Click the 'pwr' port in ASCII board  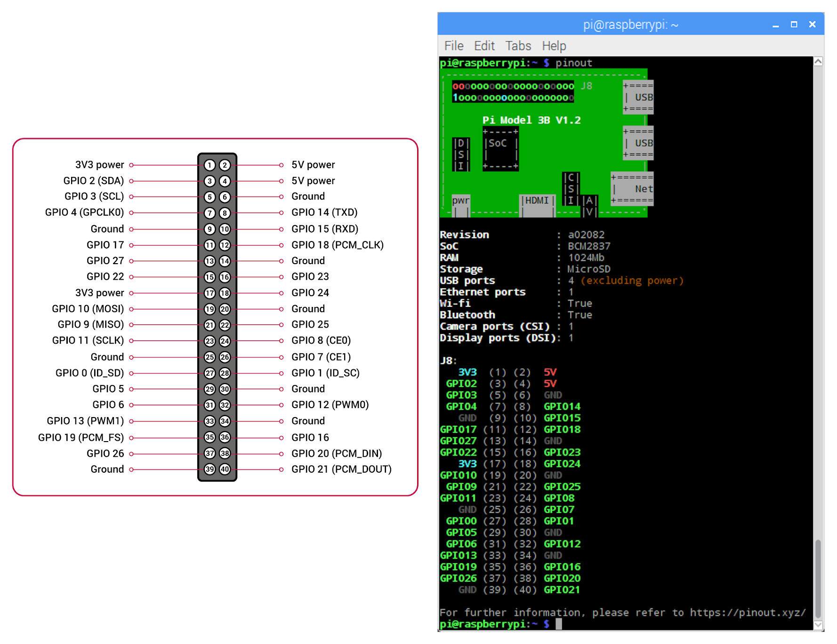click(461, 206)
